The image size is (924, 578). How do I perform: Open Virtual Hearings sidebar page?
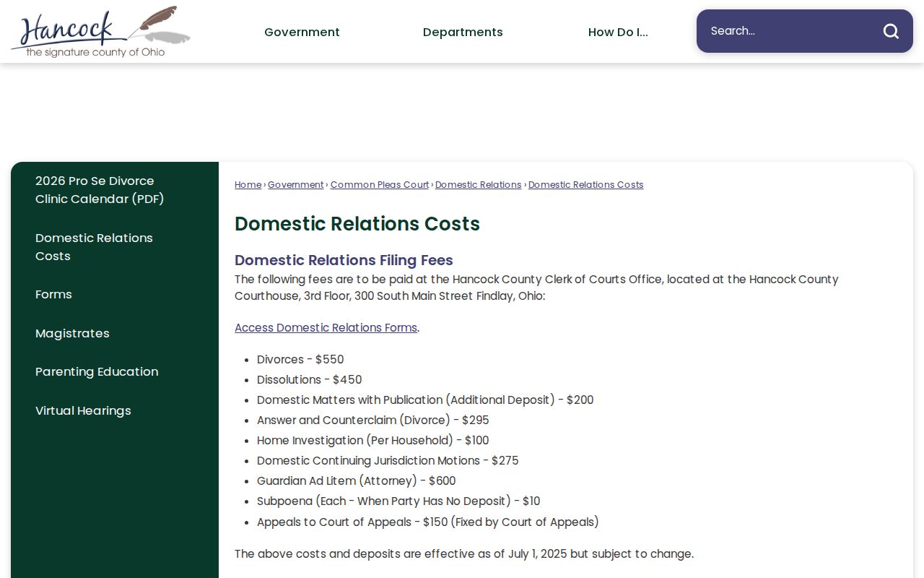[x=83, y=410]
